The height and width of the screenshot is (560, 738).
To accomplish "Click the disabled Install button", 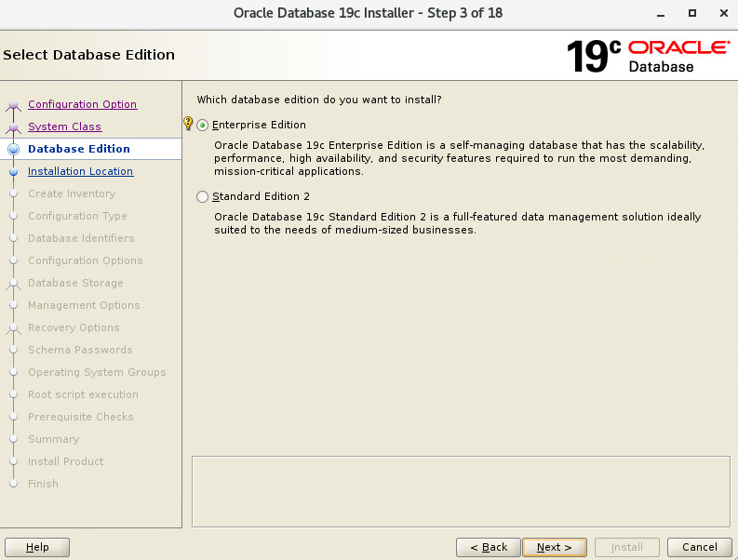I will click(627, 547).
